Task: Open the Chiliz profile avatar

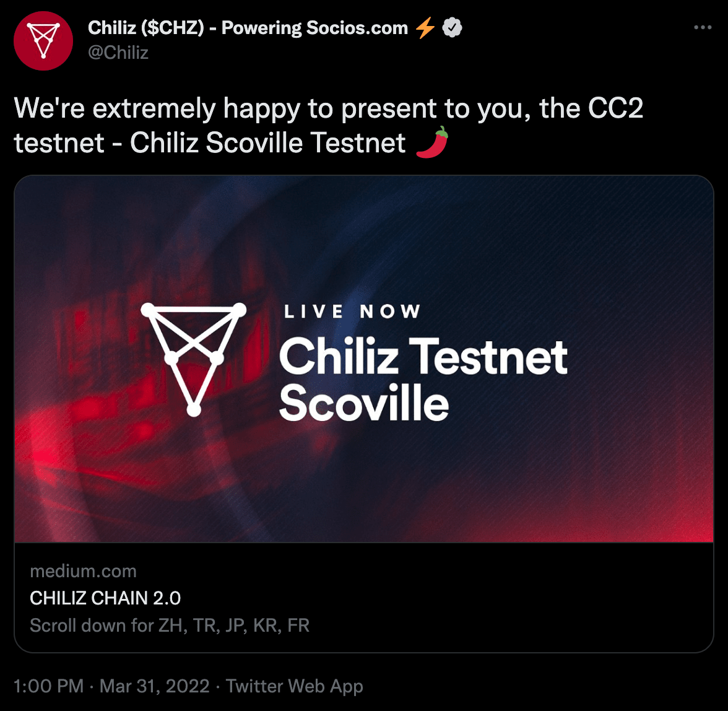Action: pos(43,41)
